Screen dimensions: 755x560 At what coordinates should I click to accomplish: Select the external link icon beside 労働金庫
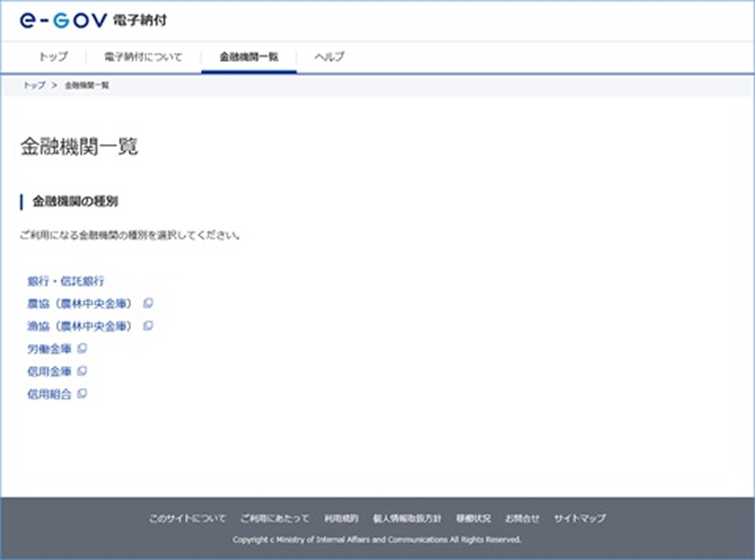pos(83,348)
